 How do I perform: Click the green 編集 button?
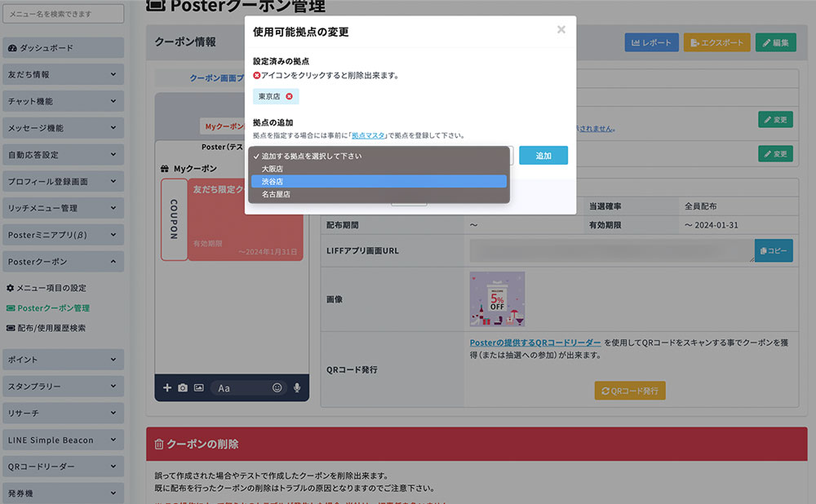775,42
